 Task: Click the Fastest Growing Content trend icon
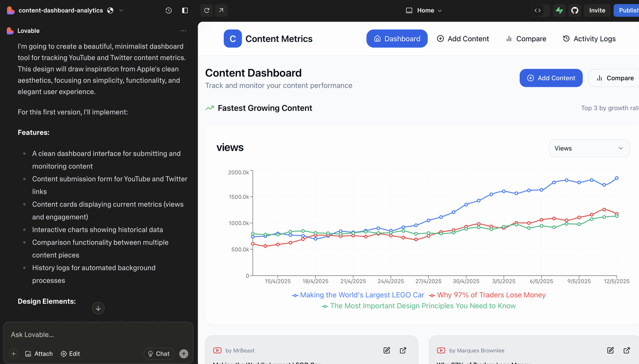210,108
